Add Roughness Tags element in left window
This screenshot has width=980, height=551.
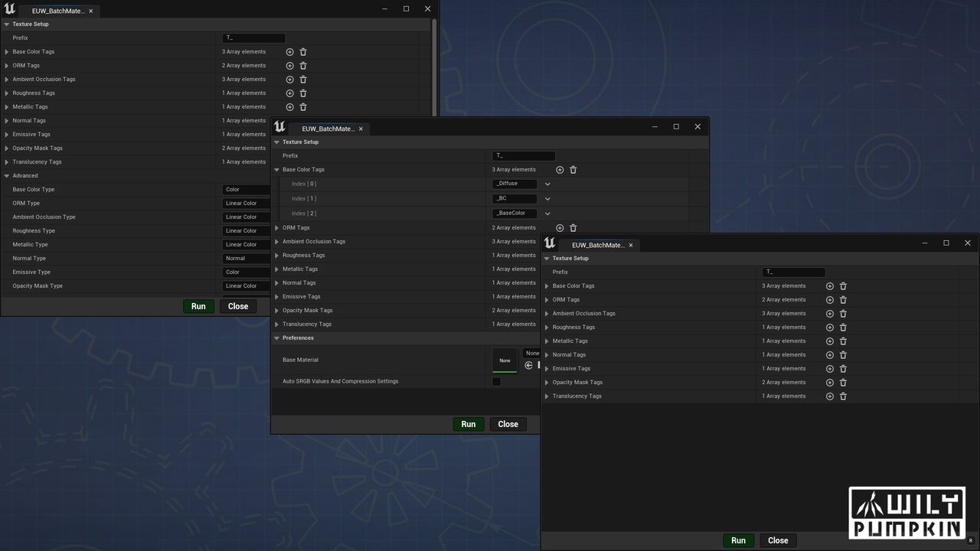(x=289, y=93)
